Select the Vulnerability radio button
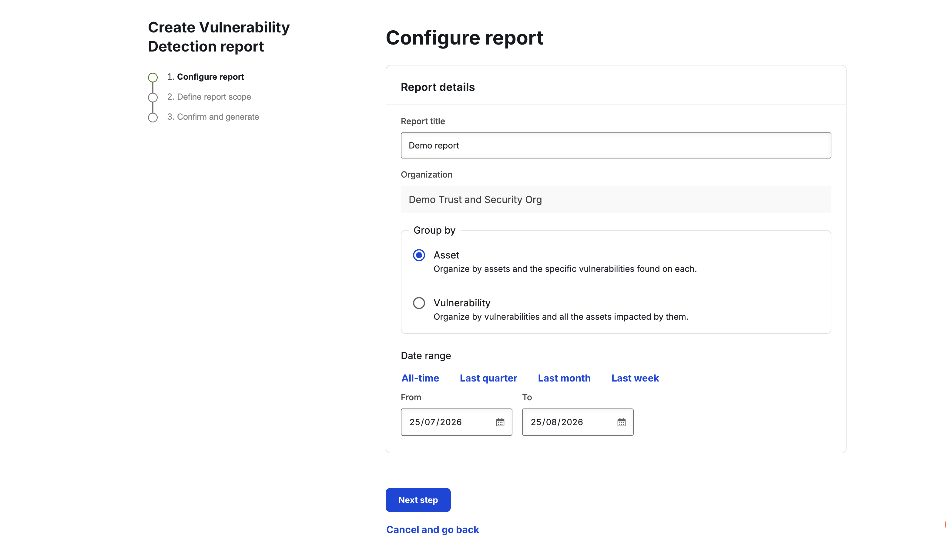 click(419, 303)
